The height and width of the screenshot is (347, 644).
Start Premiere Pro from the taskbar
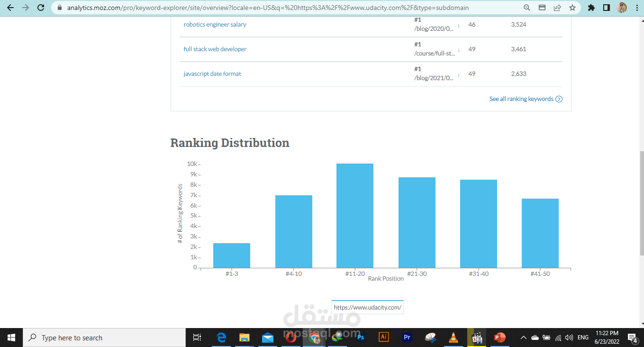tap(407, 337)
